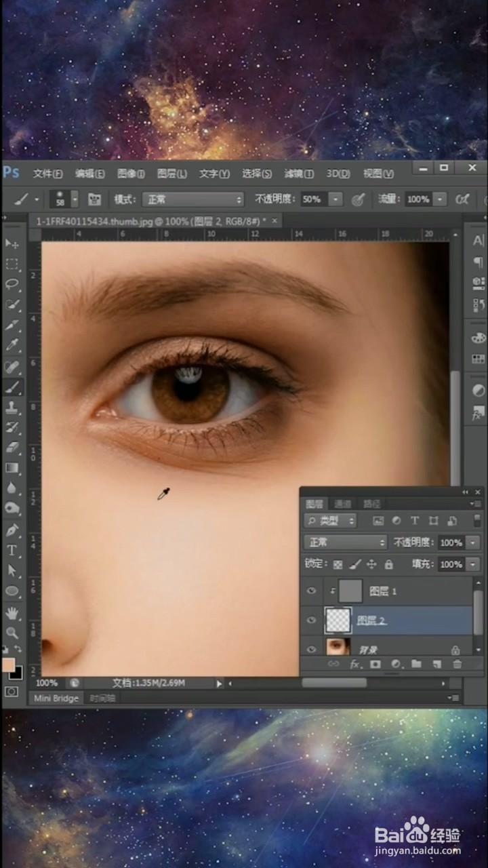Open the 文件(F) menu
The image size is (488, 868).
[47, 174]
